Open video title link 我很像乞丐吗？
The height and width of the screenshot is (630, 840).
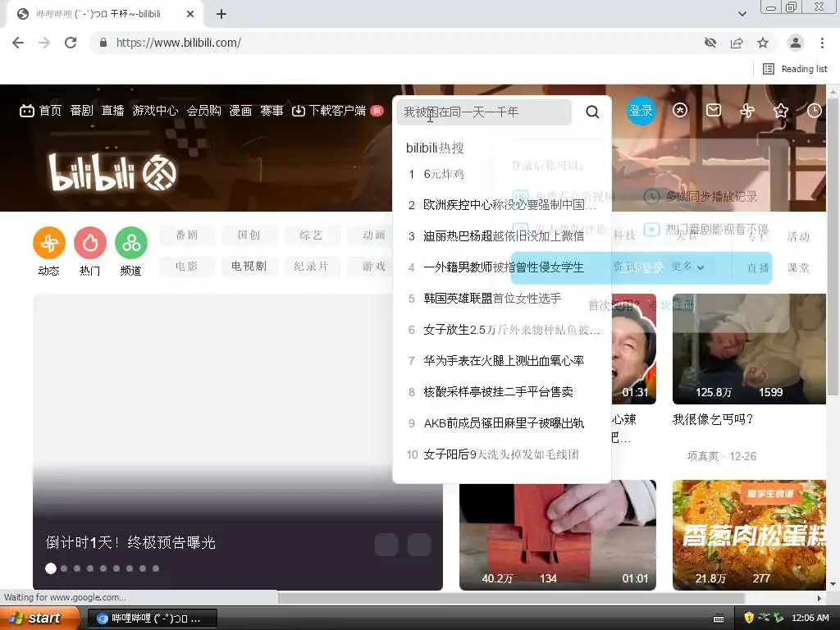713,419
